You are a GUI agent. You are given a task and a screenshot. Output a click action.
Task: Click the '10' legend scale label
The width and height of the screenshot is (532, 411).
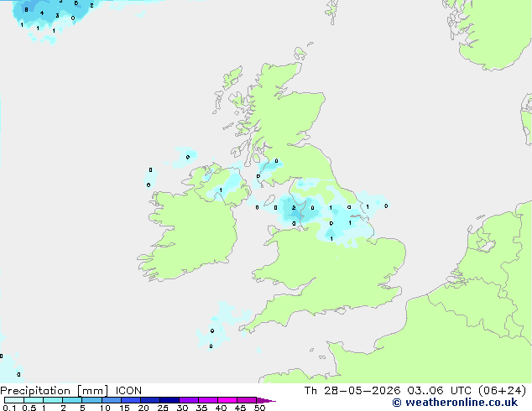pyautogui.click(x=105, y=408)
